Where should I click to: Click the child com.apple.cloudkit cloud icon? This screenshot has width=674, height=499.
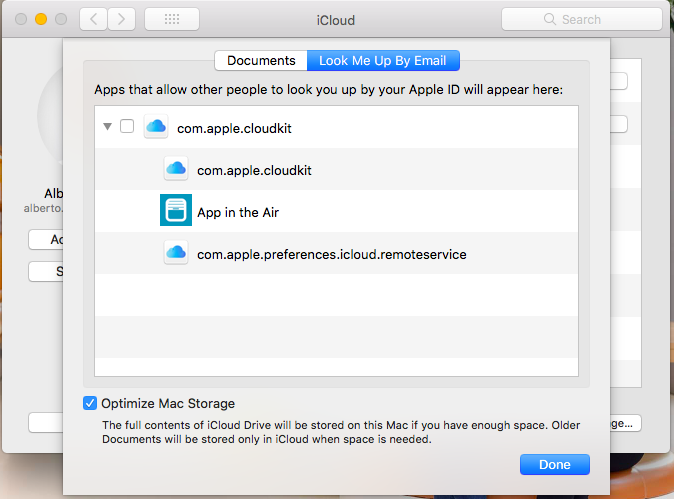176,168
